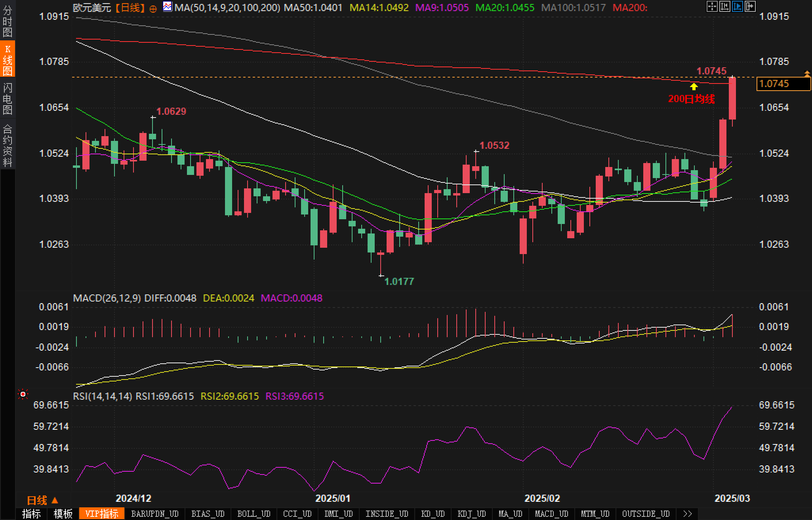Click the yellow 200日均线 arrow marker
Image resolution: width=812 pixels, height=520 pixels.
694,86
